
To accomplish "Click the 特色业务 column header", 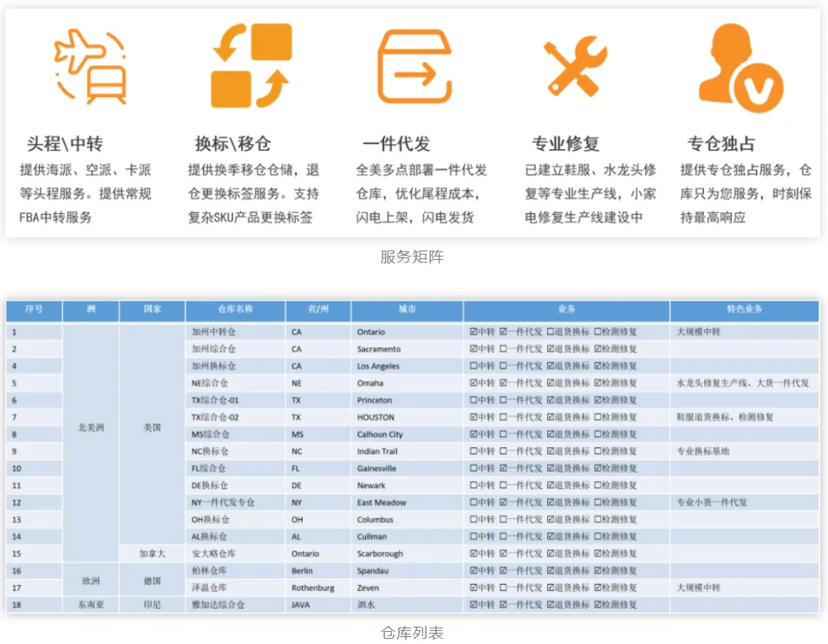I will click(745, 309).
